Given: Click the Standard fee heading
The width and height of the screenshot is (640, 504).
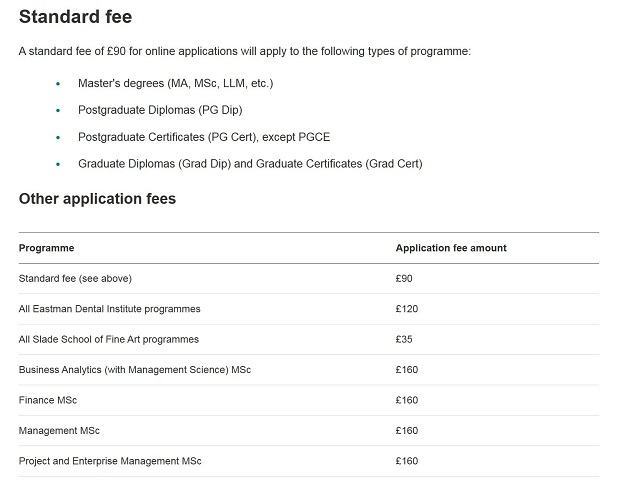Looking at the screenshot, I should (76, 17).
